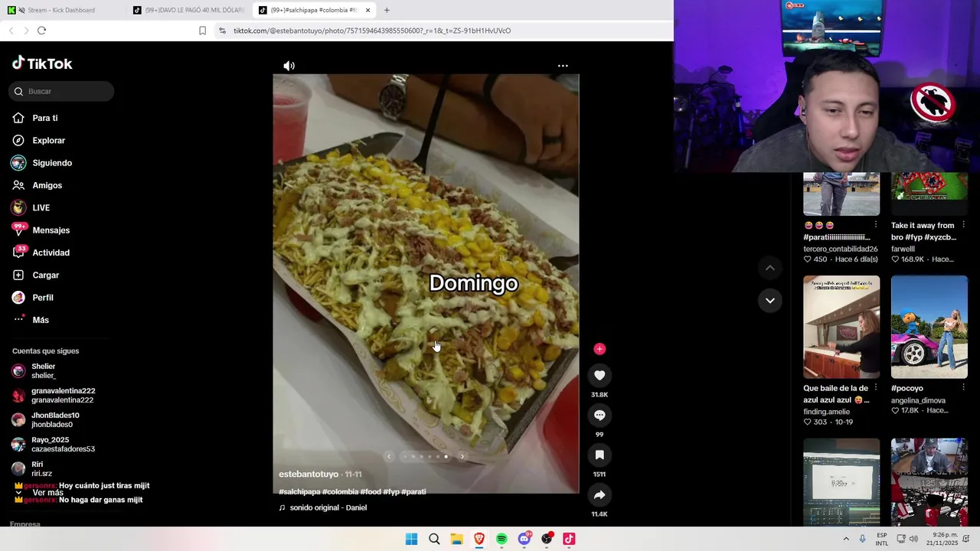
Task: Open the Take it away from bro thumbnail
Action: (929, 194)
